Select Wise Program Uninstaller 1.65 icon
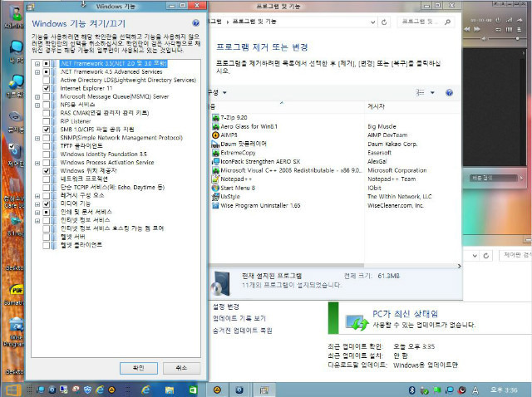Viewport: 532px width, 397px height. [215, 205]
